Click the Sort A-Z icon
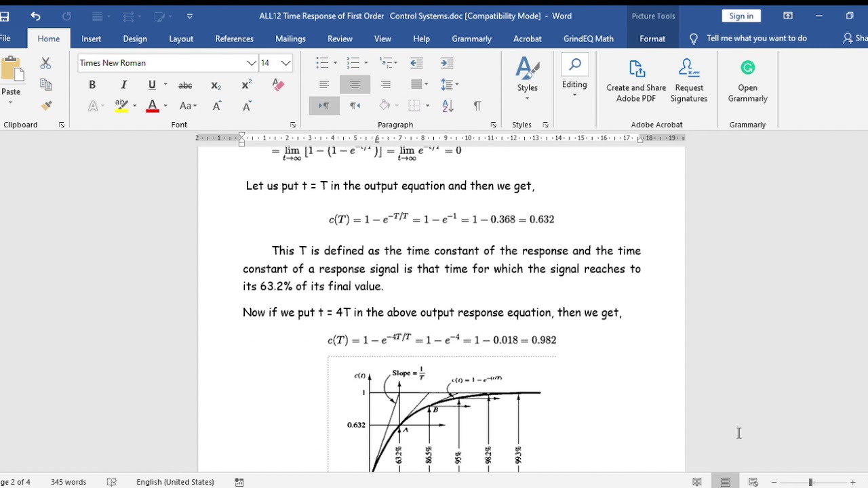The image size is (868, 488). [448, 106]
